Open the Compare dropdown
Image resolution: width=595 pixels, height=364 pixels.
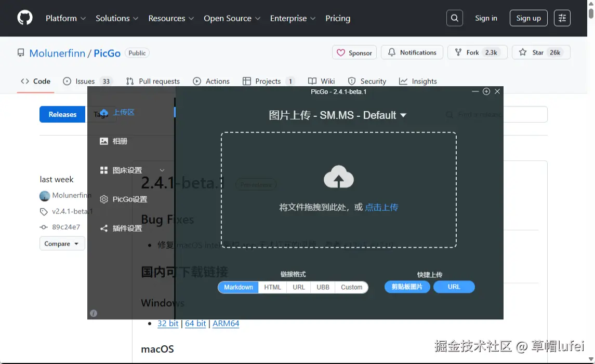[62, 244]
